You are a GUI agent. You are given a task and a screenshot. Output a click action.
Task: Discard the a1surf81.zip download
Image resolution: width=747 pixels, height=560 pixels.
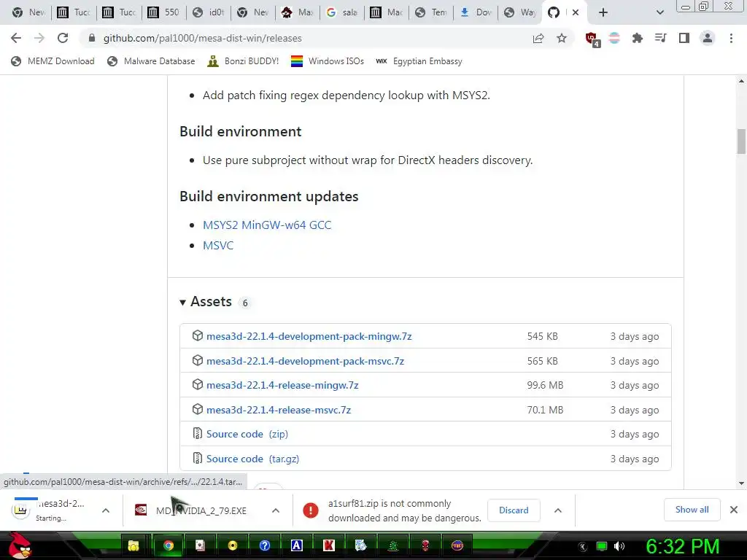(514, 510)
